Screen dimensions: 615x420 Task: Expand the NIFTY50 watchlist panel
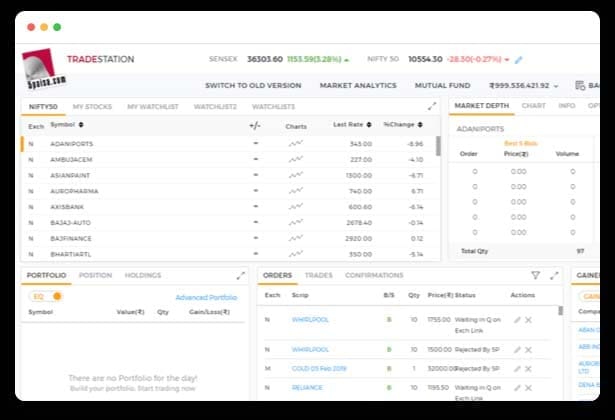click(x=432, y=106)
